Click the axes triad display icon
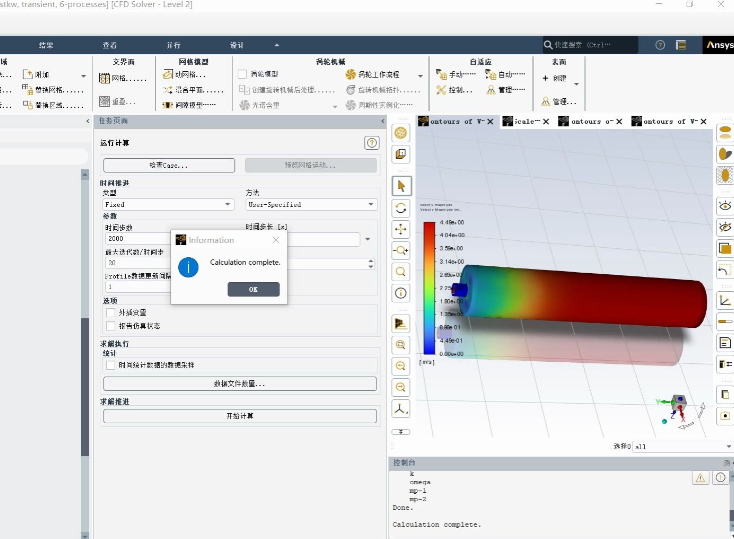The image size is (734, 539). pyautogui.click(x=725, y=301)
